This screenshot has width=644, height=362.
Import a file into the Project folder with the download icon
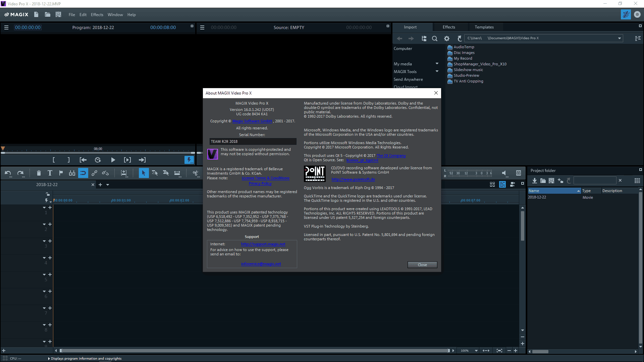tap(535, 181)
